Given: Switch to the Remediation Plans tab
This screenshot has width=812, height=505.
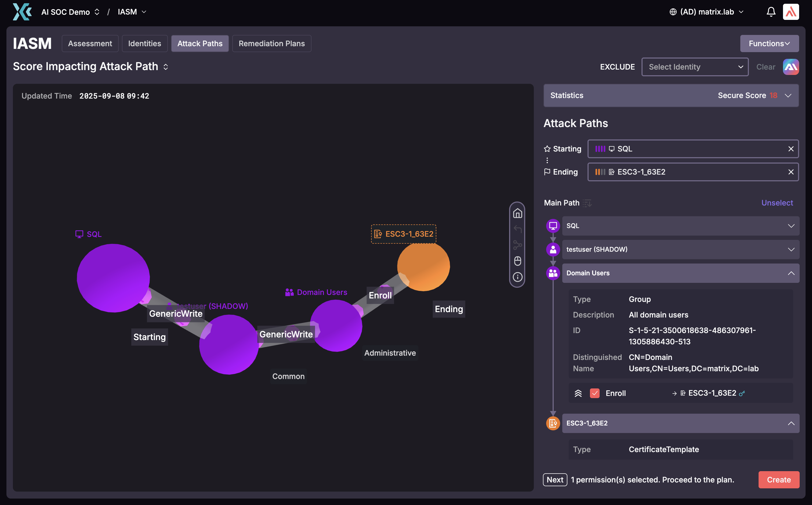Looking at the screenshot, I should (271, 44).
